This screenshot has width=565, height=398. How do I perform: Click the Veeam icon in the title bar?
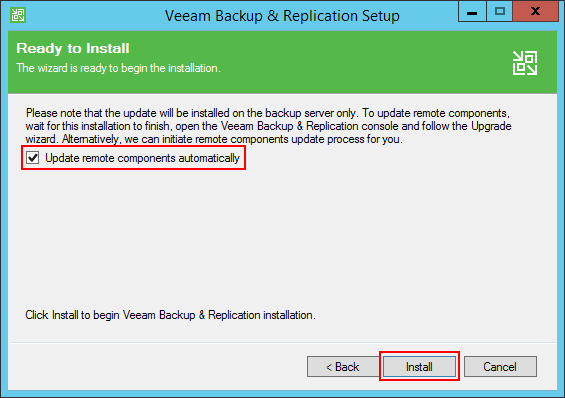pos(18,15)
